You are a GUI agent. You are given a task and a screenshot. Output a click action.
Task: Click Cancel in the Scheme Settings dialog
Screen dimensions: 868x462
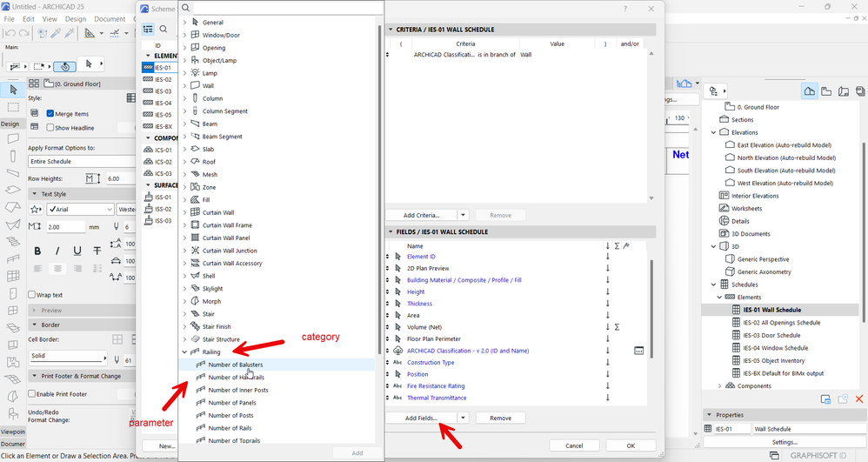coord(574,445)
